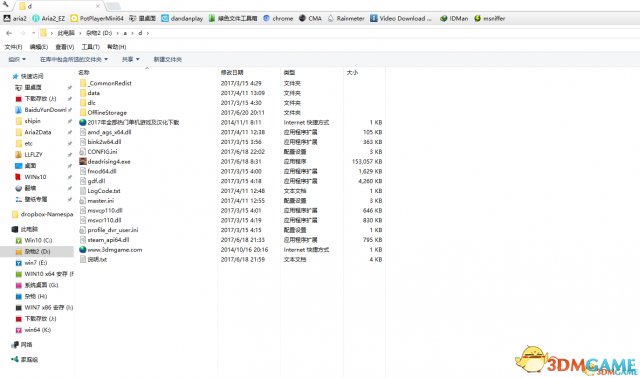The image size is (640, 378).
Task: Launch Rainmeter bookmark
Action: click(346, 18)
